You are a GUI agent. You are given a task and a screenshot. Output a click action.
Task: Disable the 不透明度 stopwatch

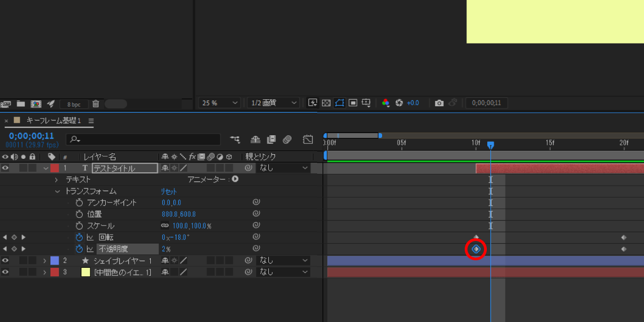[x=79, y=248]
